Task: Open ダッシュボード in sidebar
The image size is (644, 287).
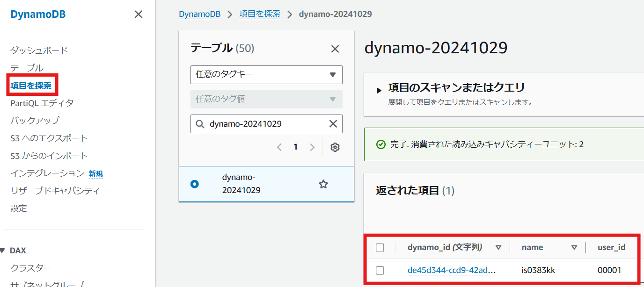Action: [x=39, y=50]
